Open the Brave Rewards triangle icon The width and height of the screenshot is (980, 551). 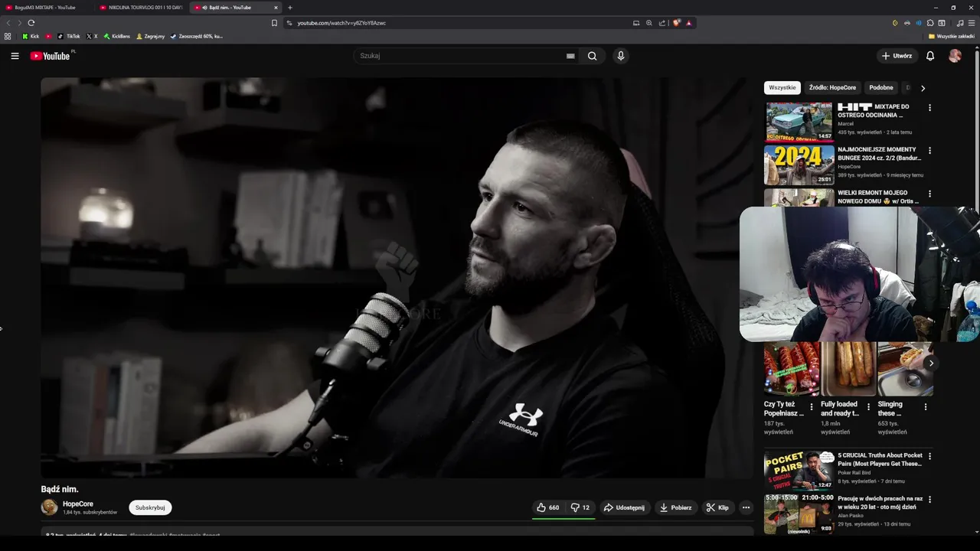pyautogui.click(x=688, y=23)
